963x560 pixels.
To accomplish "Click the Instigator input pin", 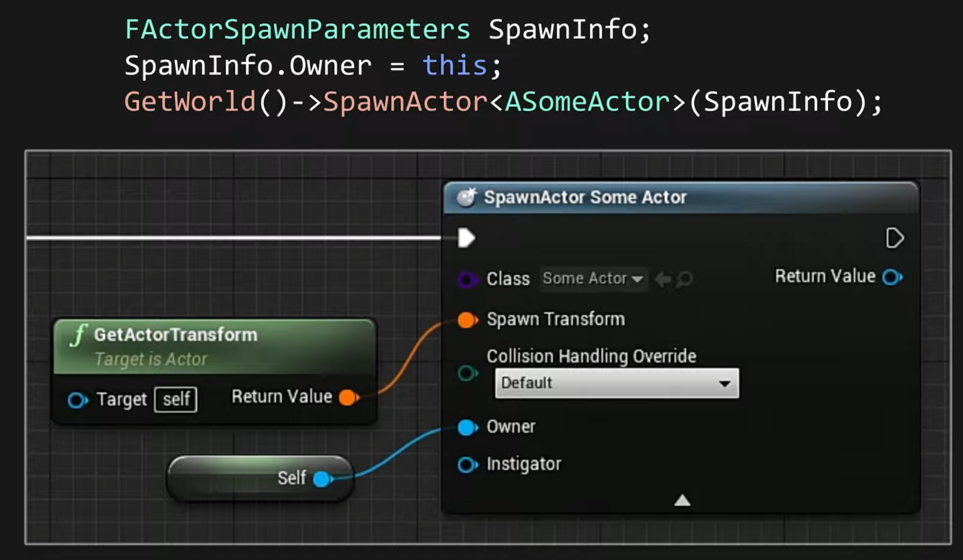I will [x=468, y=464].
